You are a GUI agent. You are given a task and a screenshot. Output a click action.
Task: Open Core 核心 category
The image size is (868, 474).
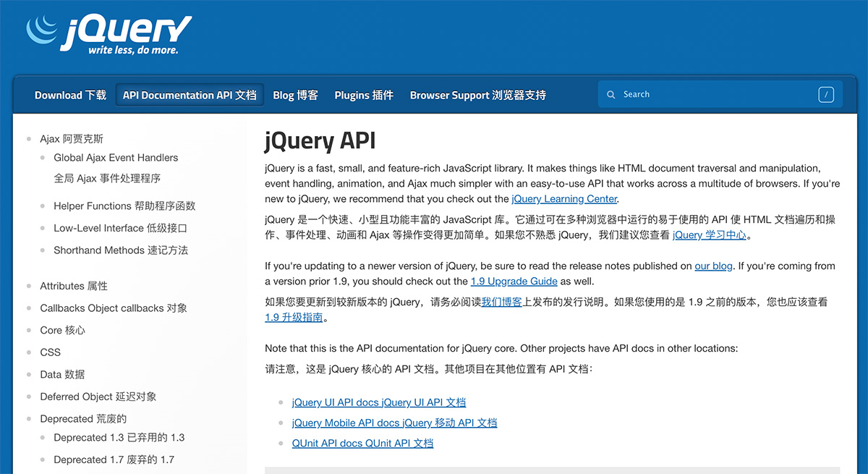pos(62,331)
